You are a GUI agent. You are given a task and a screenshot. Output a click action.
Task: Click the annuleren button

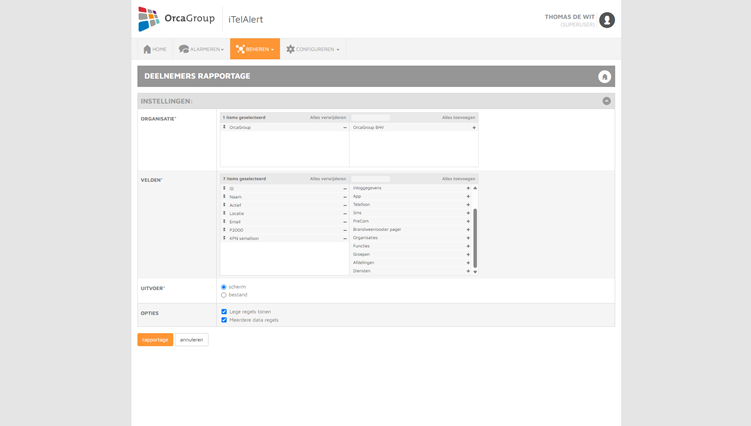click(192, 340)
